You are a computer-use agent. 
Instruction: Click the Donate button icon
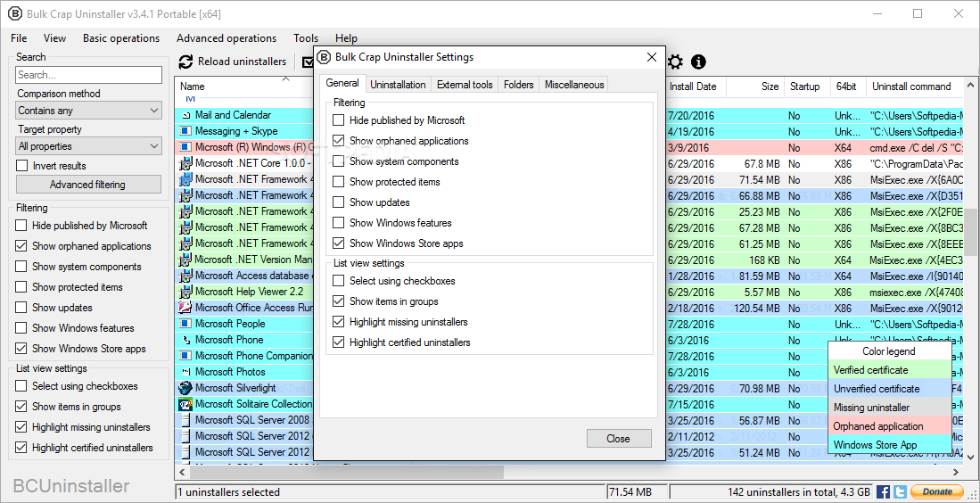[x=937, y=491]
